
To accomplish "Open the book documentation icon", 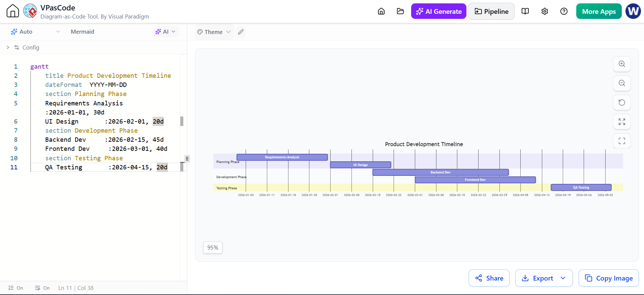I will tap(525, 11).
